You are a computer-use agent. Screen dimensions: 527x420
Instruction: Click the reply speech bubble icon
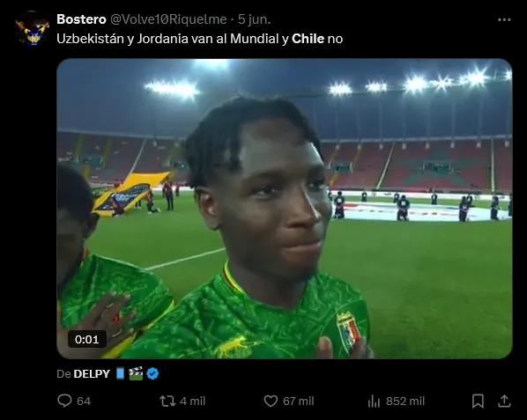point(64,401)
